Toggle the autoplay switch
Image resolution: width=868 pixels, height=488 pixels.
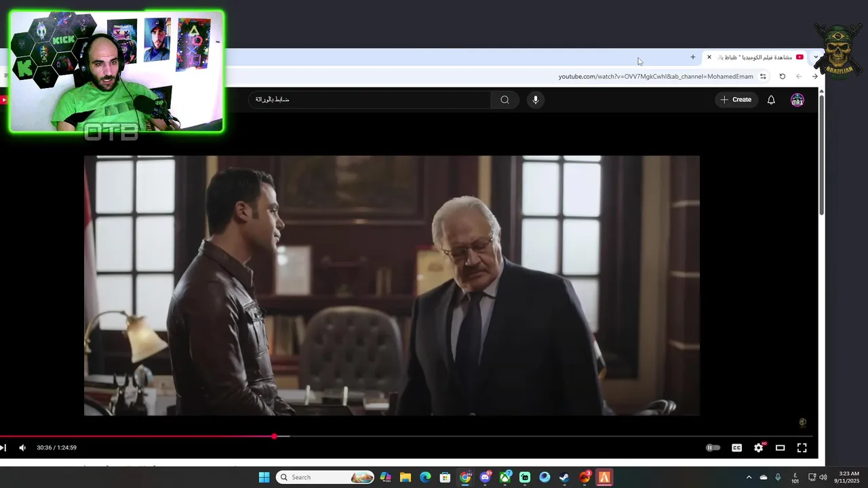point(713,447)
